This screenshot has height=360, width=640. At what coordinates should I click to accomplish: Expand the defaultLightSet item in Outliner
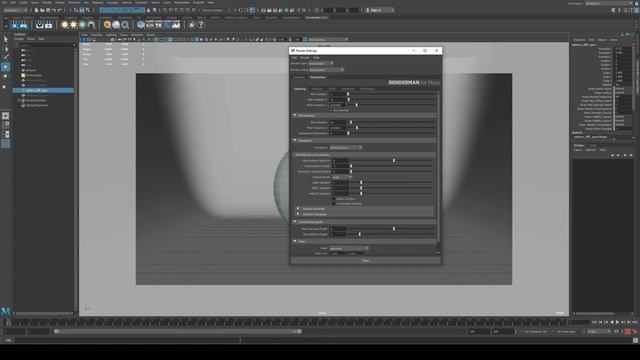coord(19,100)
